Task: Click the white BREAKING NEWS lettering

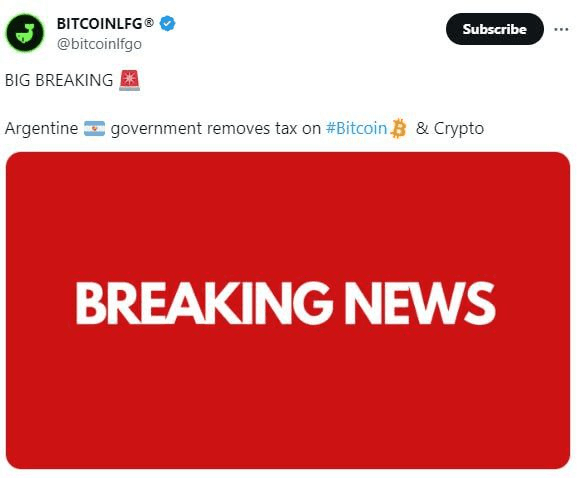Action: 285,303
